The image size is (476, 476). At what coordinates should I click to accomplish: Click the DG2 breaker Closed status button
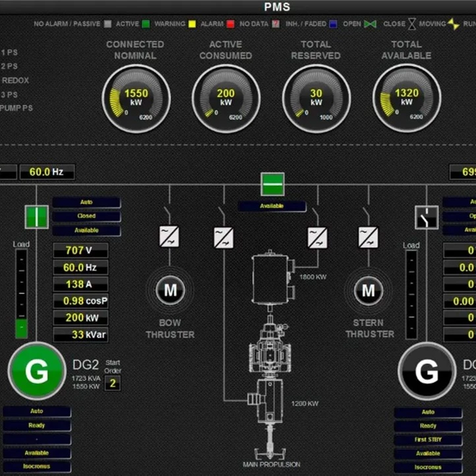(86, 216)
